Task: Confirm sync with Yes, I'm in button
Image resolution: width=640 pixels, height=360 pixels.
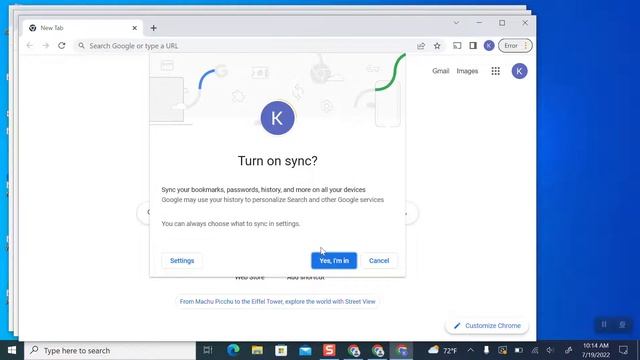Action: tap(334, 260)
